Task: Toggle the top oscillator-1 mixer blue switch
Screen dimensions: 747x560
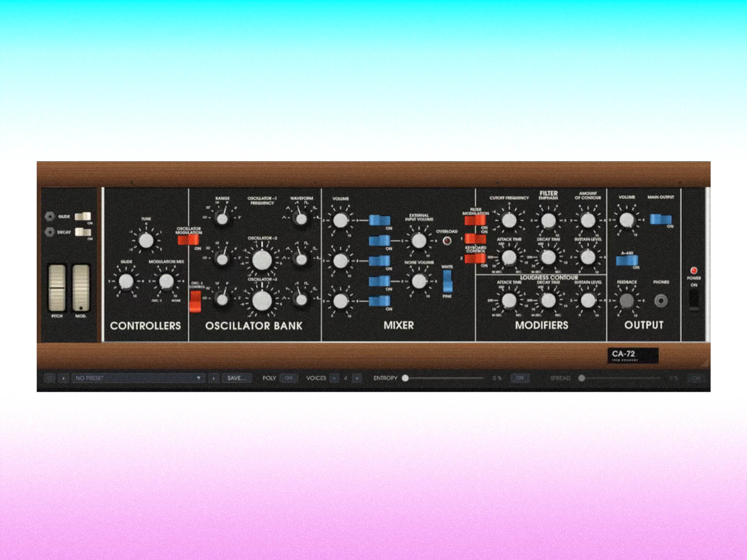Action: point(379,220)
